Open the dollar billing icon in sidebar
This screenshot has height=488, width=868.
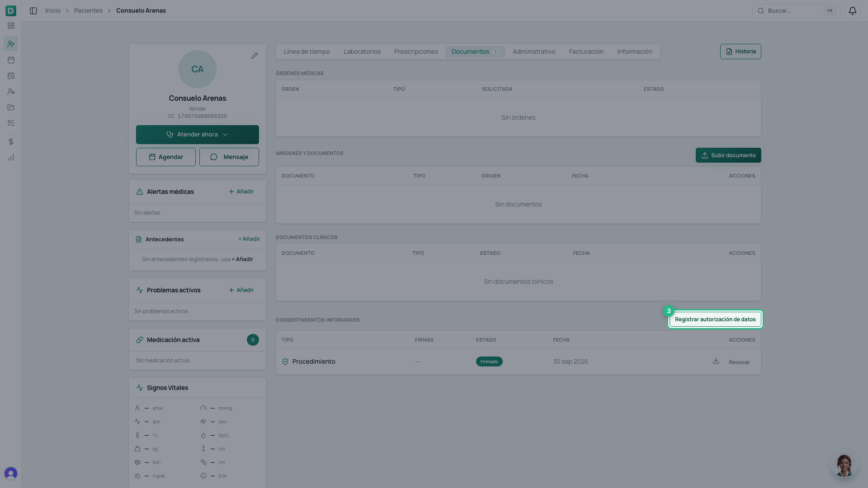click(11, 142)
